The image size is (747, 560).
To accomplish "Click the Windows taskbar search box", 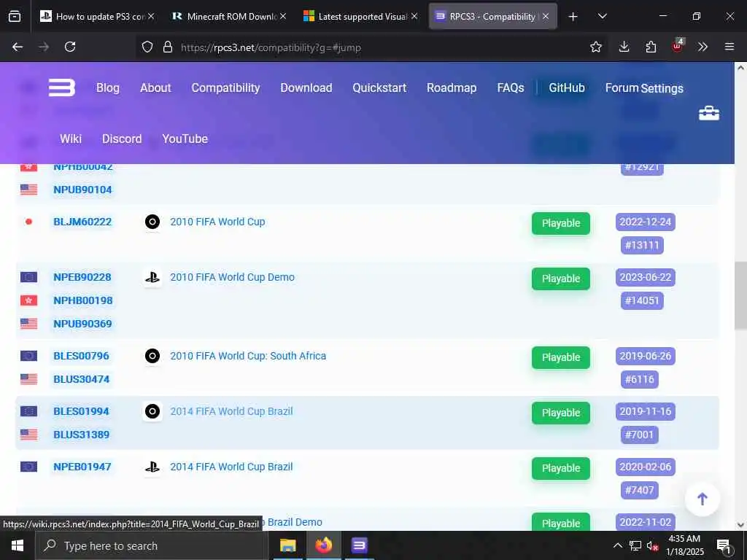I will (x=152, y=545).
